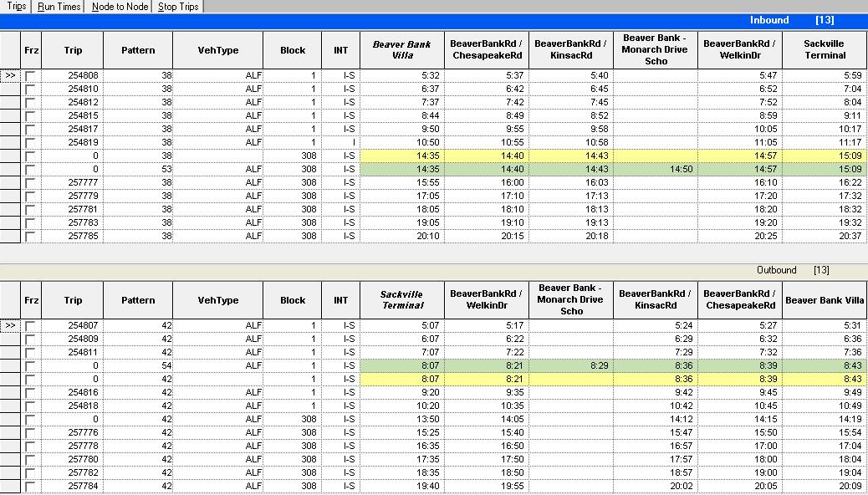
Task: Select trip number 254819 cell
Action: pyautogui.click(x=73, y=142)
